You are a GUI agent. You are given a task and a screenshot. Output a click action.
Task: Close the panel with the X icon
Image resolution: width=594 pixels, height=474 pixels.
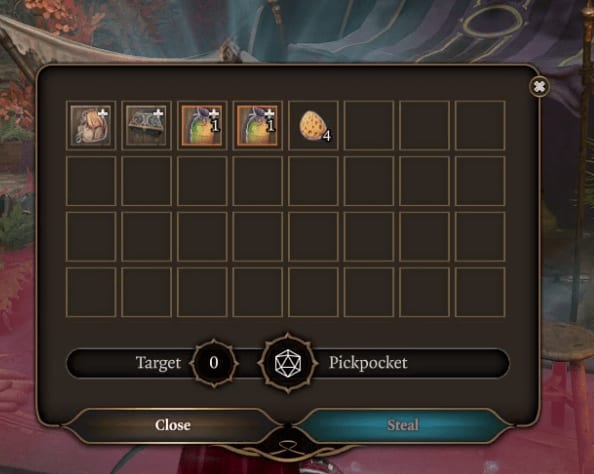(x=539, y=87)
